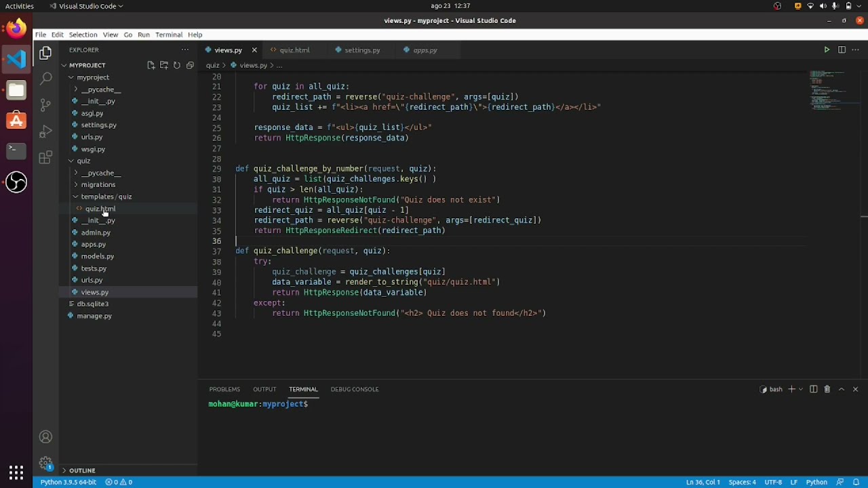Close the terminal panel
868x488 pixels.
[855, 389]
